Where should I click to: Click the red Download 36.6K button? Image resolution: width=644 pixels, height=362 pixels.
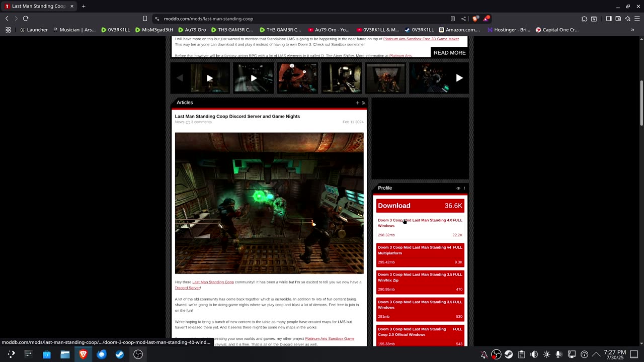tap(420, 206)
